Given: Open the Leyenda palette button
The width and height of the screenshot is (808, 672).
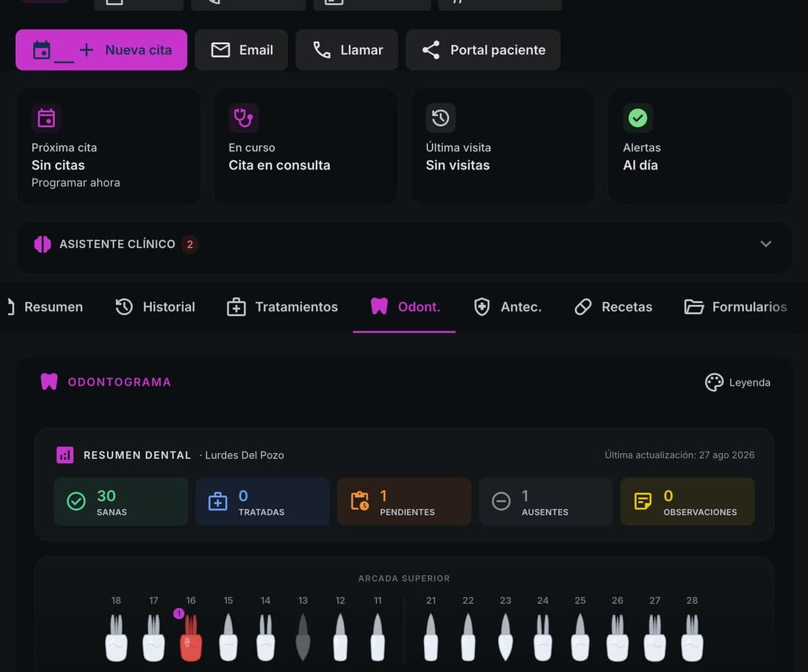Looking at the screenshot, I should tap(737, 383).
